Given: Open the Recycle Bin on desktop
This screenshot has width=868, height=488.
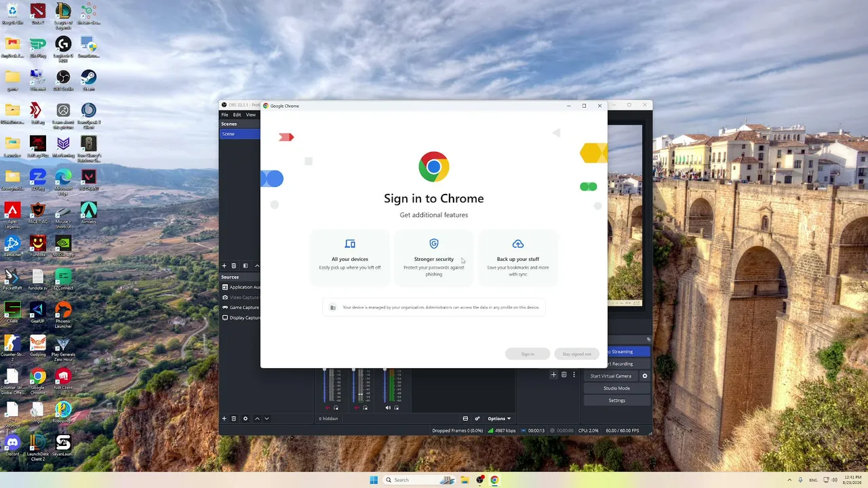Looking at the screenshot, I should click(x=12, y=14).
